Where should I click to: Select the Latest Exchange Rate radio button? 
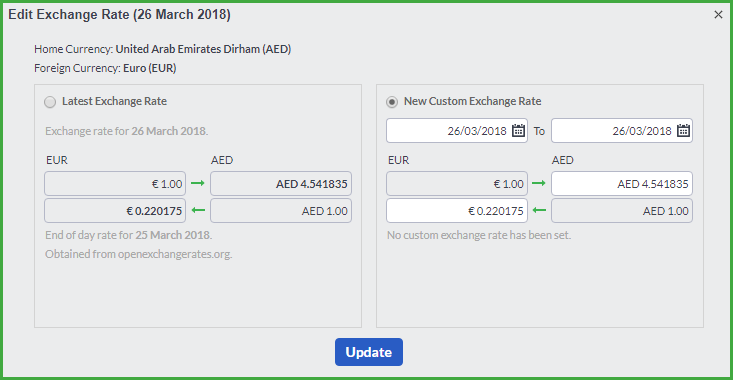(x=50, y=102)
